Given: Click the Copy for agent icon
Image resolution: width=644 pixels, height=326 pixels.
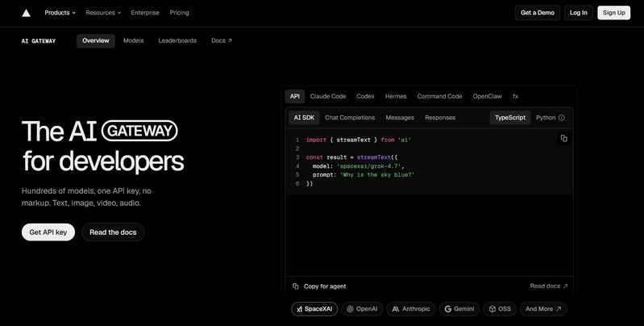Looking at the screenshot, I should click(295, 286).
